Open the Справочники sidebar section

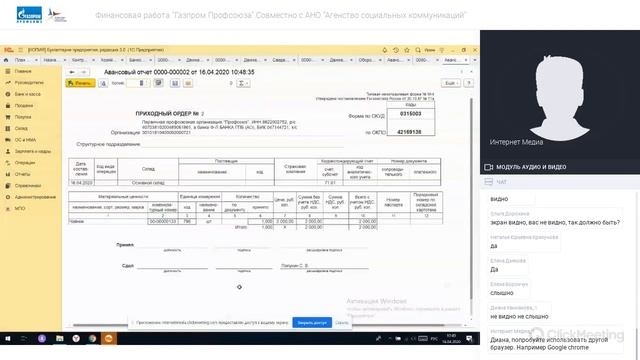coord(28,186)
